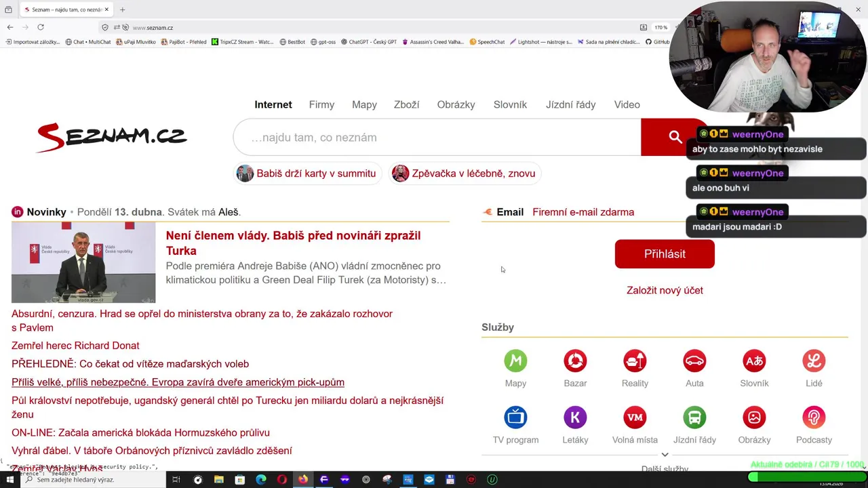Click the Přihlásit email login button
The height and width of the screenshot is (488, 868).
click(665, 253)
